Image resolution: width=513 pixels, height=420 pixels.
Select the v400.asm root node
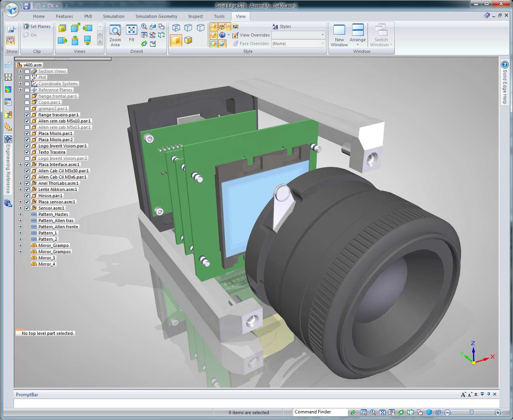pos(32,65)
